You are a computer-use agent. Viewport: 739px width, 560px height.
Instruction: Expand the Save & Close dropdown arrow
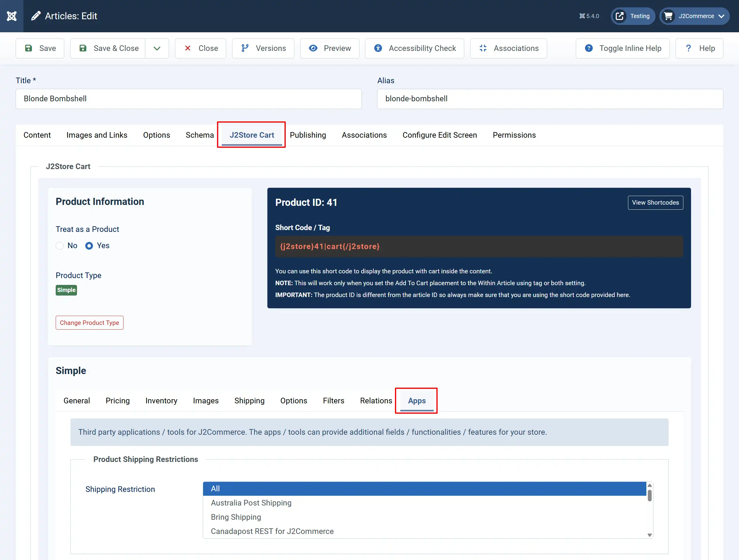tap(157, 48)
